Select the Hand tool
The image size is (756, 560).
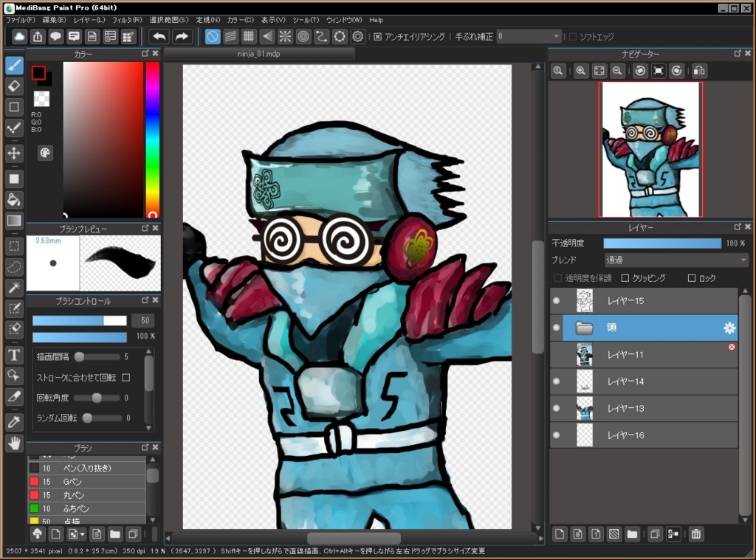point(14,443)
